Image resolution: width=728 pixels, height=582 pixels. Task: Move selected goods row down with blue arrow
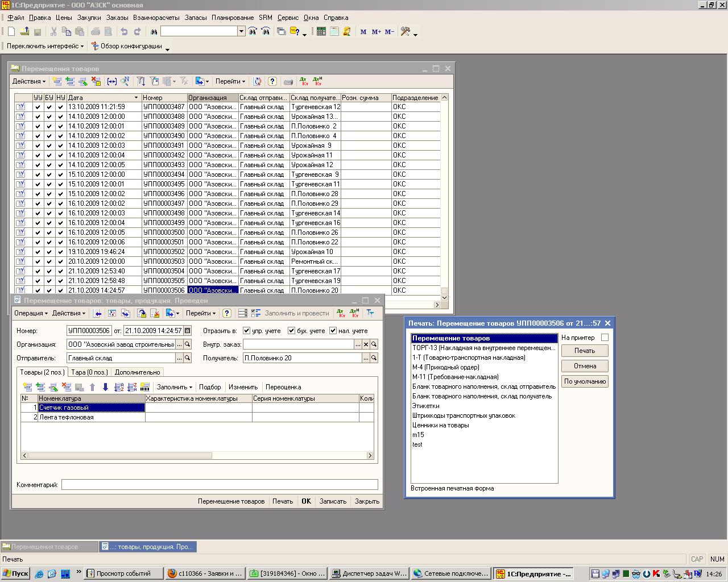pos(105,387)
